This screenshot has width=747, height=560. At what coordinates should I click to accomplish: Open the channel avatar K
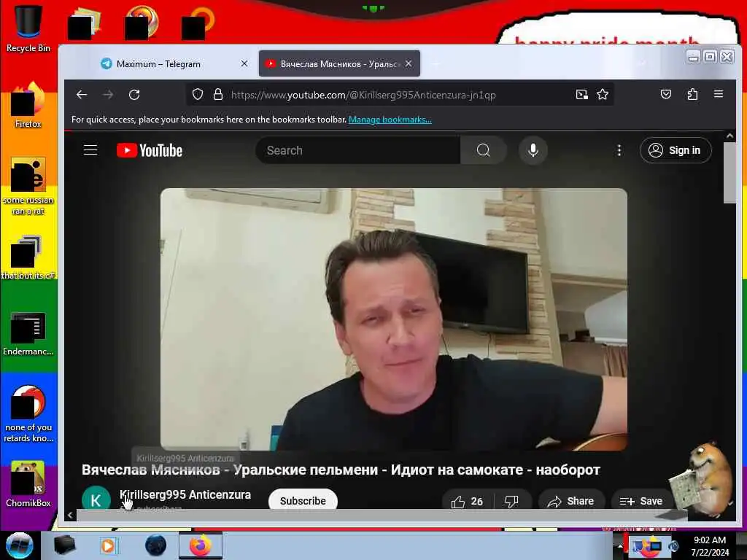pos(96,498)
